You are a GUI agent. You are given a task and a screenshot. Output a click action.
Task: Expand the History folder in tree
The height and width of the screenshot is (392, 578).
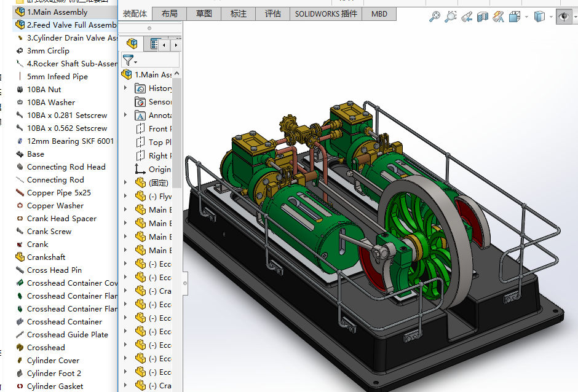click(125, 88)
